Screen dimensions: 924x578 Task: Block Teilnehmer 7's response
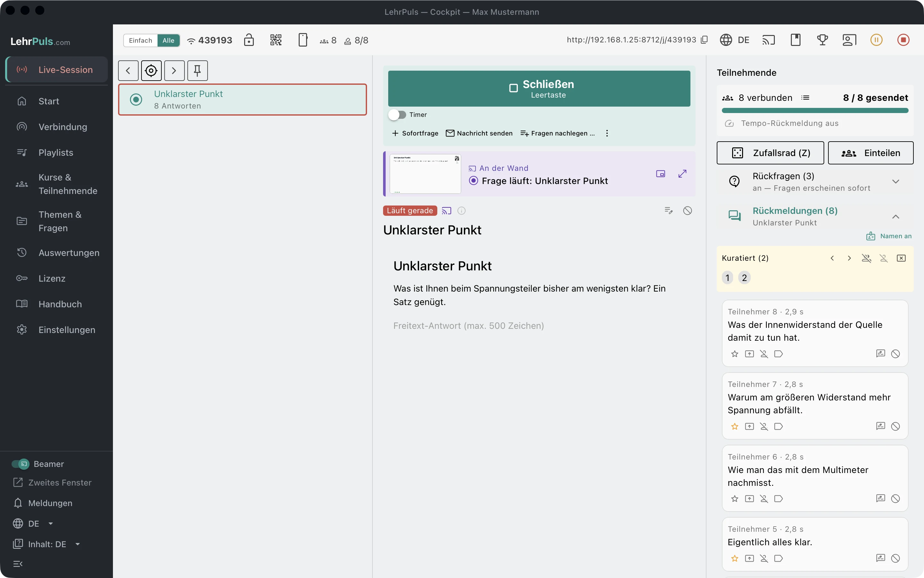[895, 426]
